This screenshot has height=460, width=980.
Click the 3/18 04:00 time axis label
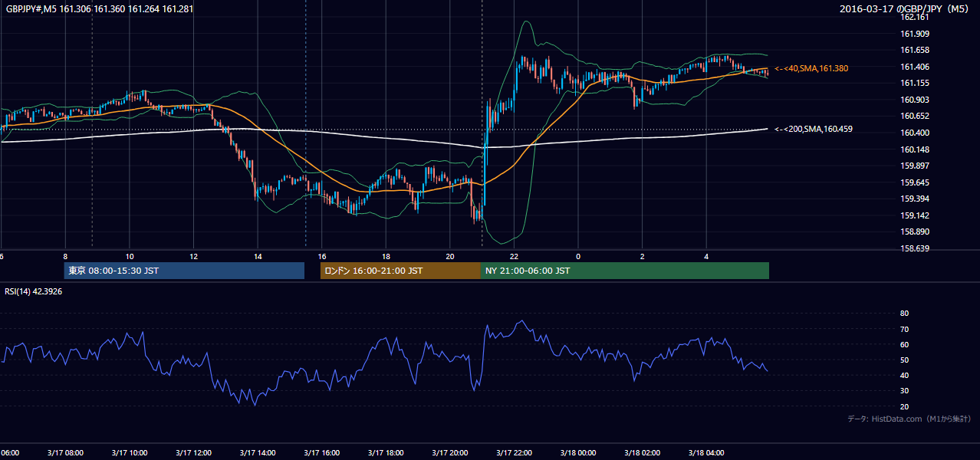tap(706, 452)
